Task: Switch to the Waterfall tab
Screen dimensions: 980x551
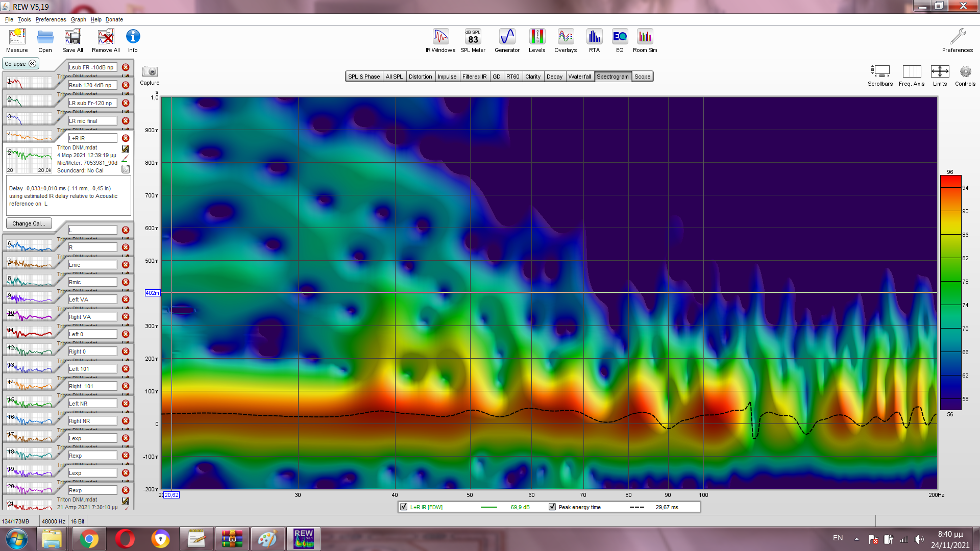Action: [x=579, y=77]
